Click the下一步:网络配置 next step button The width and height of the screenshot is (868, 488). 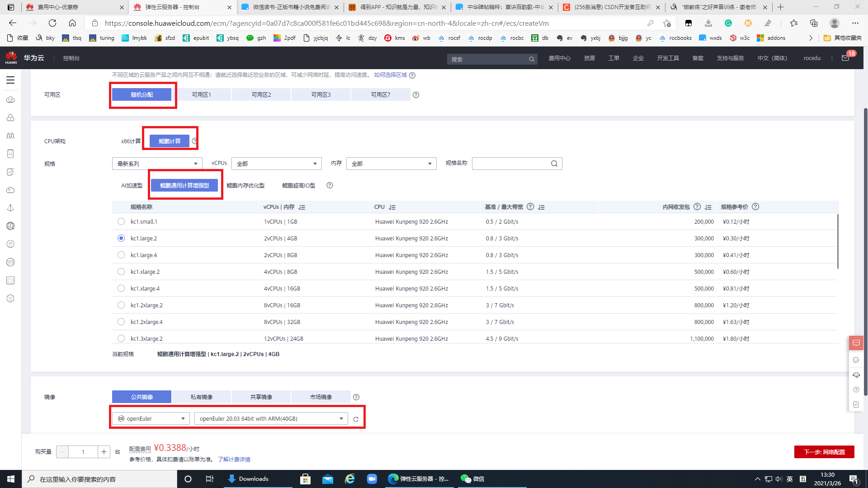click(x=824, y=452)
